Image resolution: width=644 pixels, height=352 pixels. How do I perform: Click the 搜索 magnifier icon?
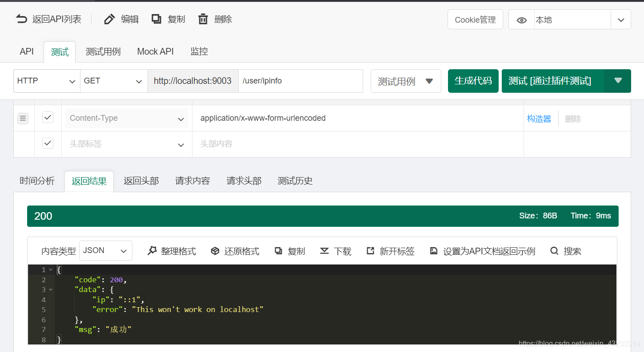(x=554, y=251)
